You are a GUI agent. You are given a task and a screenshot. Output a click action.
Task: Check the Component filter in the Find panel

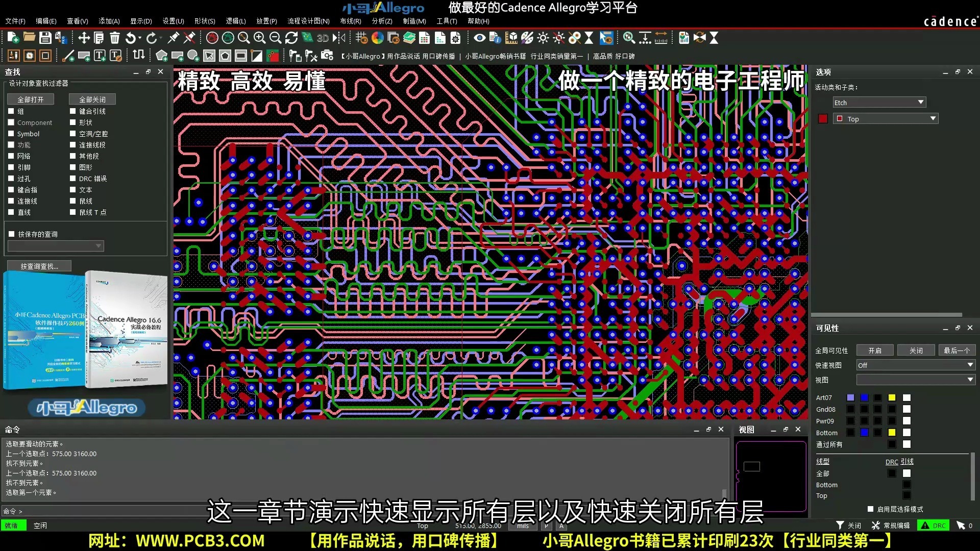click(x=11, y=122)
